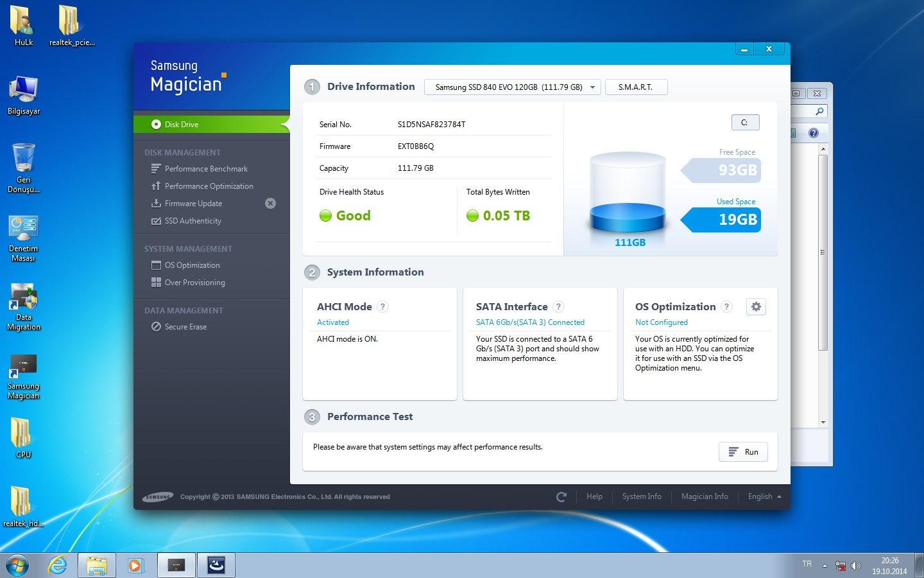Click the refresh icon in Magician footer
The width and height of the screenshot is (924, 578).
click(x=561, y=497)
